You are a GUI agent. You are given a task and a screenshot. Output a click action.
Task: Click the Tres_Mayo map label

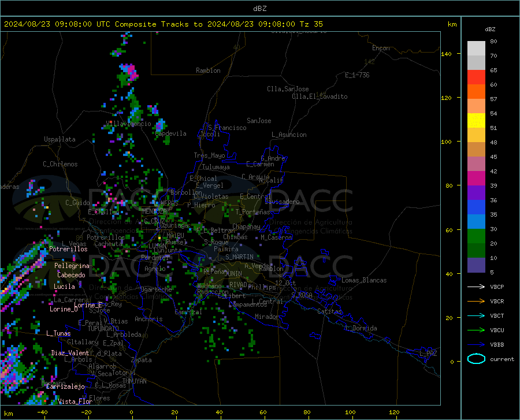coord(209,155)
